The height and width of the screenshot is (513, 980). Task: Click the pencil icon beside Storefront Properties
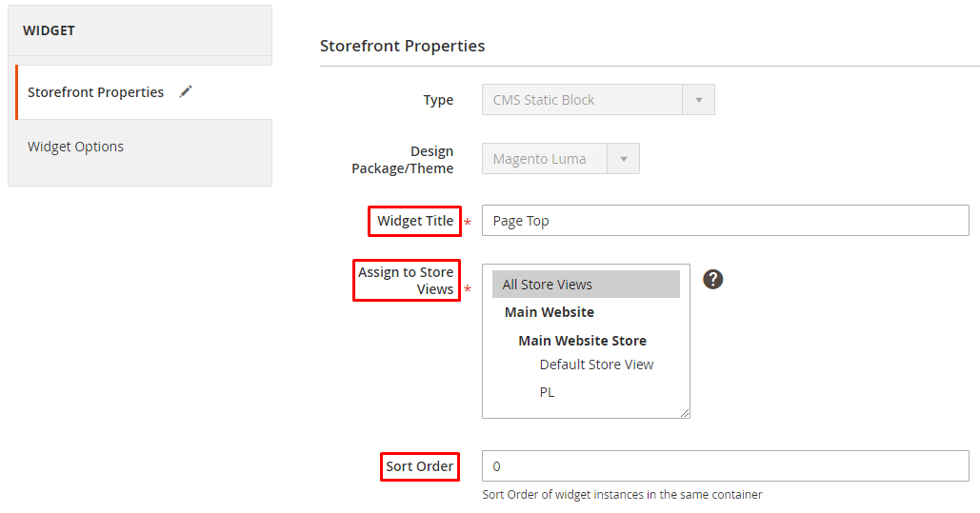(x=186, y=92)
